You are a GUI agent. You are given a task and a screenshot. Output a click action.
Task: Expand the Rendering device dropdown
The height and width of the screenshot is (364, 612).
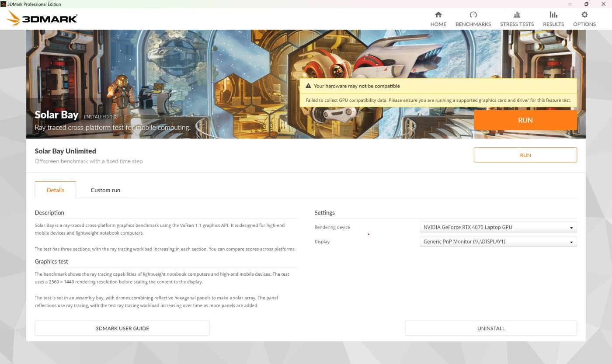(498, 227)
